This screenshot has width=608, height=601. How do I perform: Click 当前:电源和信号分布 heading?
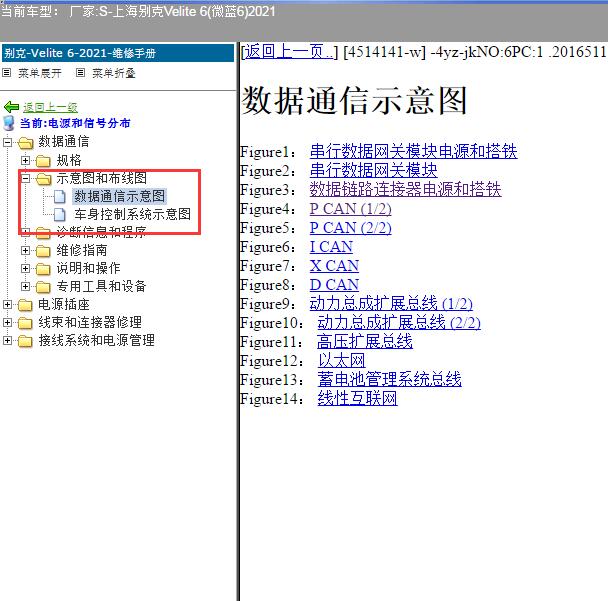(75, 123)
